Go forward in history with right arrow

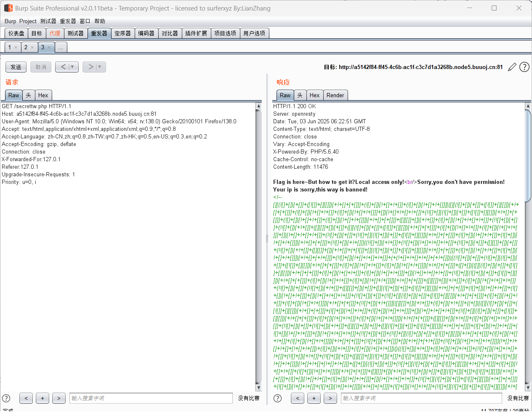(90, 67)
